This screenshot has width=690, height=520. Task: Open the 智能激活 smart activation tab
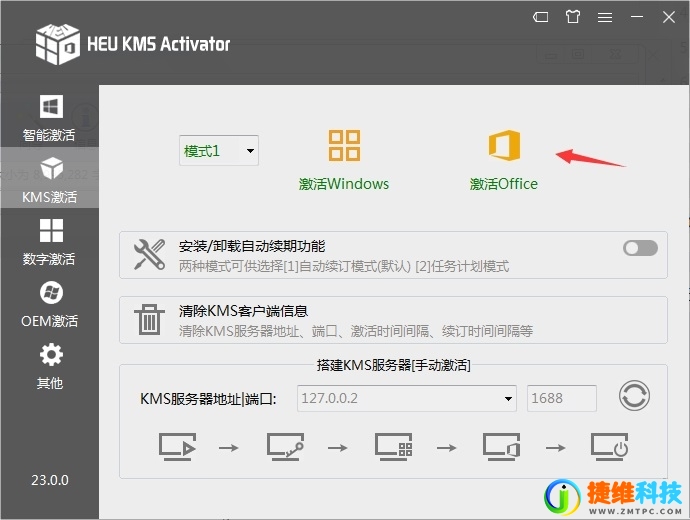(49, 117)
